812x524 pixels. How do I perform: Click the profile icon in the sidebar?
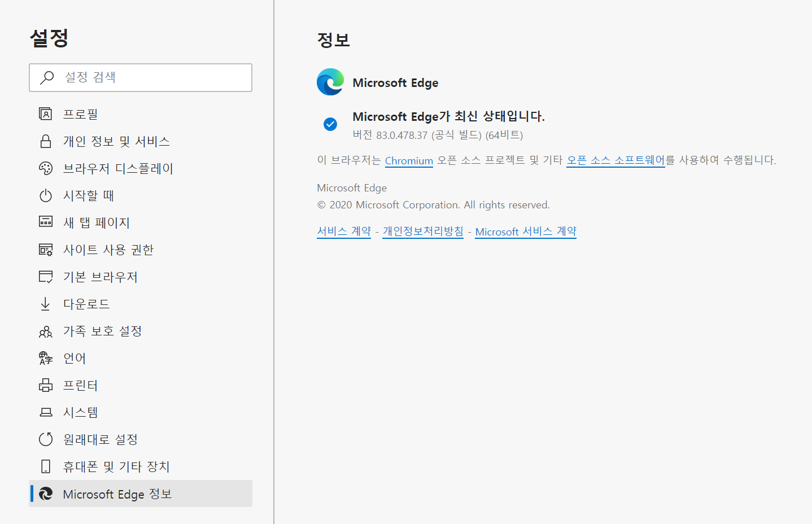46,114
